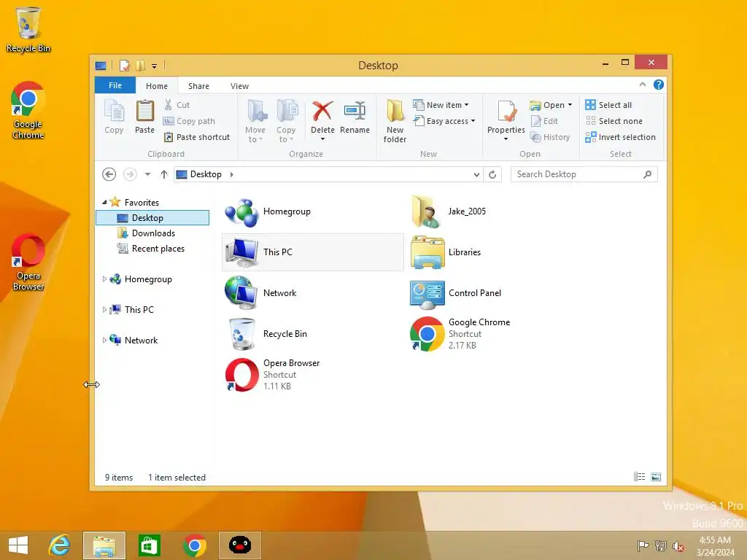Viewport: 747px width, 560px height.
Task: Click the Edit command in Open group
Action: click(544, 121)
